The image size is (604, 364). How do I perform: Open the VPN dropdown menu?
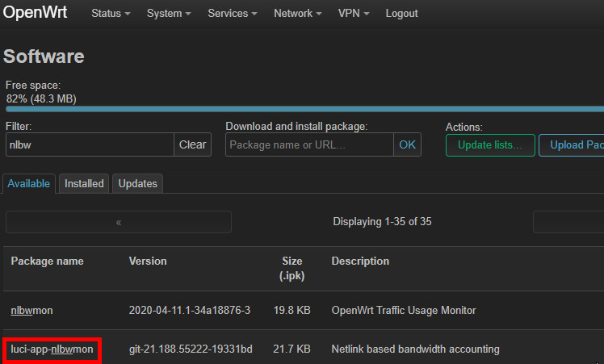coord(354,14)
